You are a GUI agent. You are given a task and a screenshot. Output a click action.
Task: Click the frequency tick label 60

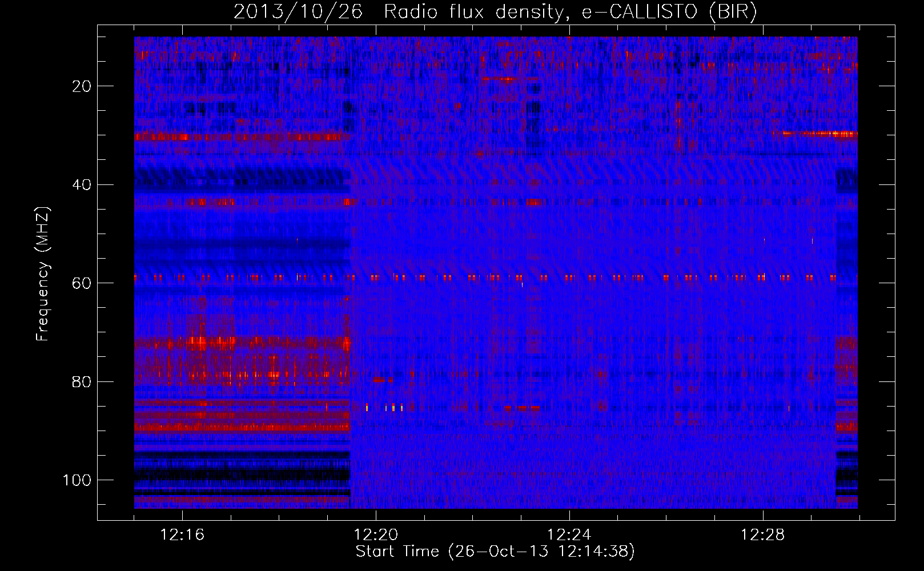coord(82,283)
